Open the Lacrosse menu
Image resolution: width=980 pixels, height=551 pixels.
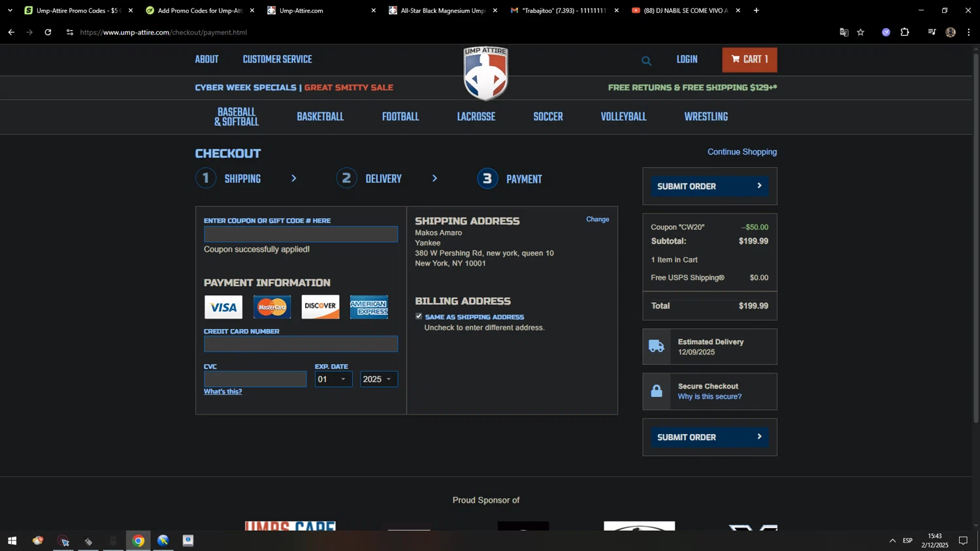click(x=476, y=117)
